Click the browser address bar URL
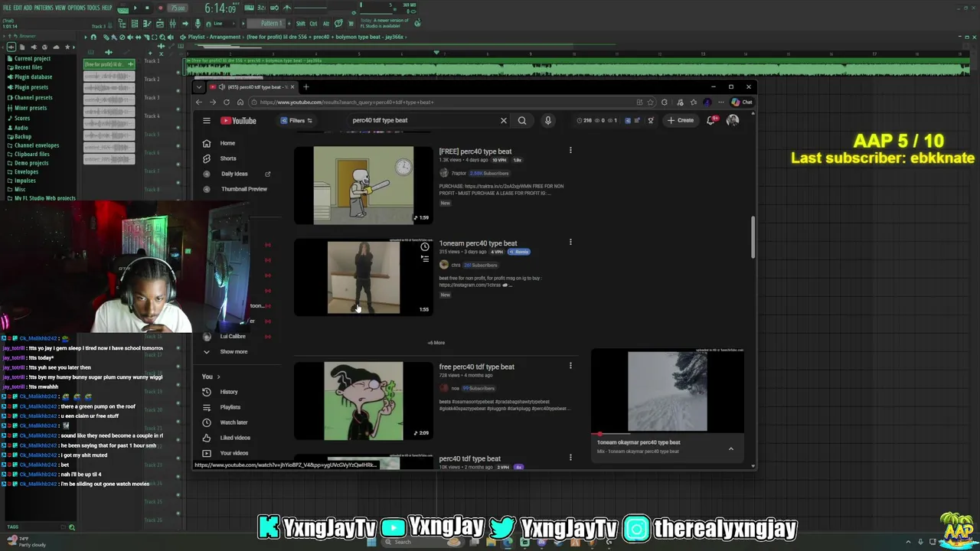The image size is (980, 551). [x=347, y=102]
